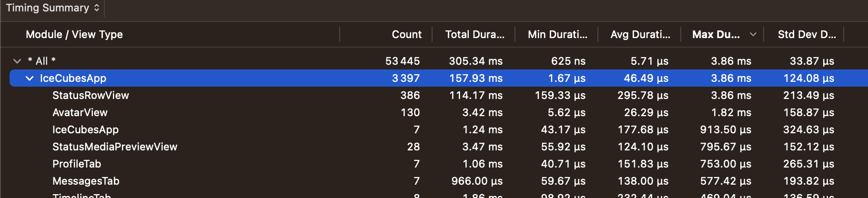The width and height of the screenshot is (868, 198).
Task: Click the 5.71 µs average duration
Action: click(649, 61)
